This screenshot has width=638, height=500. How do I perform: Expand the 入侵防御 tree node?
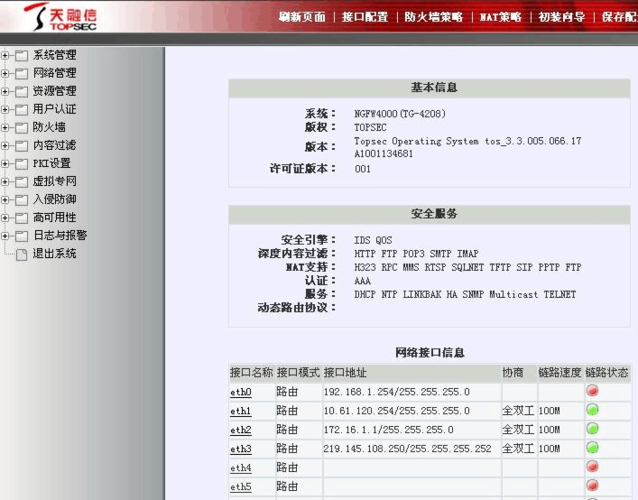(x=5, y=199)
